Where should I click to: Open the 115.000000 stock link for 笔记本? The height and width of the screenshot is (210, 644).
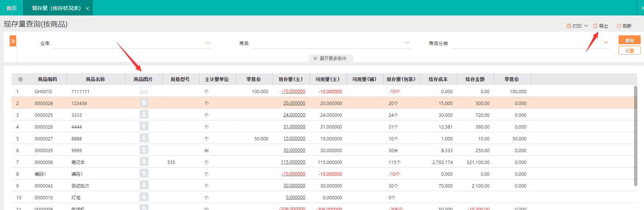[x=293, y=162]
